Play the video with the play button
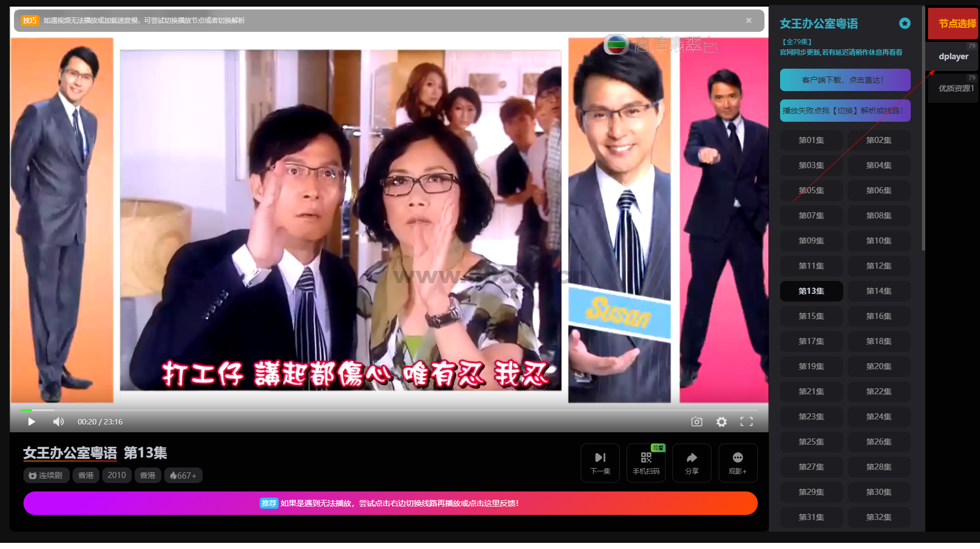 31,422
